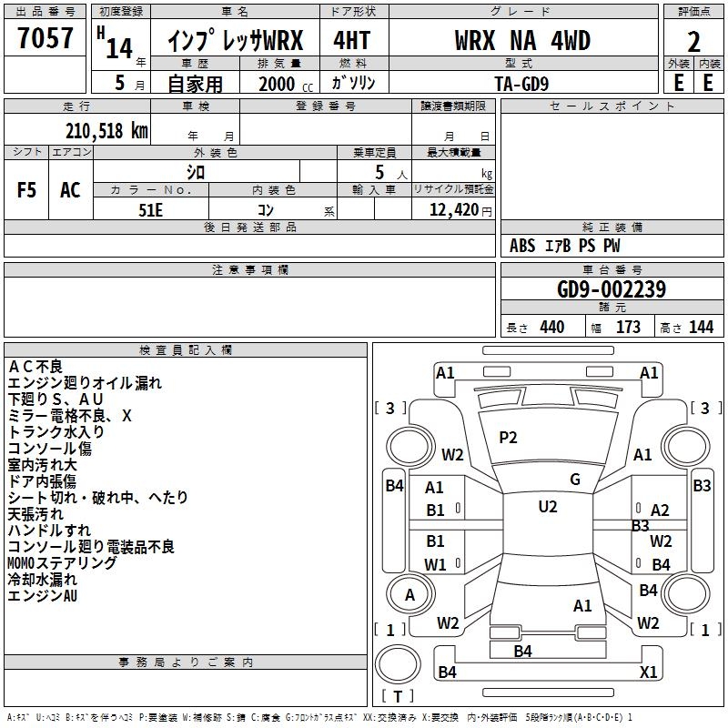Click the shift type F5
The width and height of the screenshot is (728, 728).
coord(26,190)
